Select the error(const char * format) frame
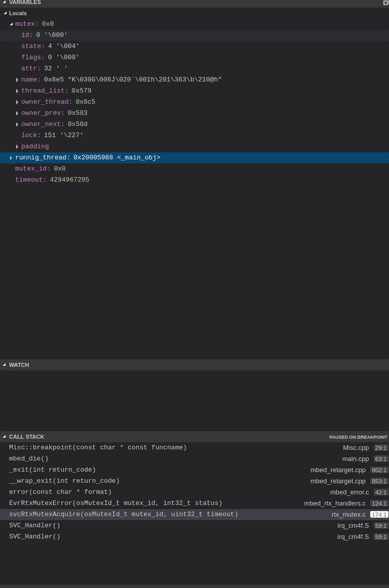Screen dimensions: 389x588 click(x=194, y=492)
